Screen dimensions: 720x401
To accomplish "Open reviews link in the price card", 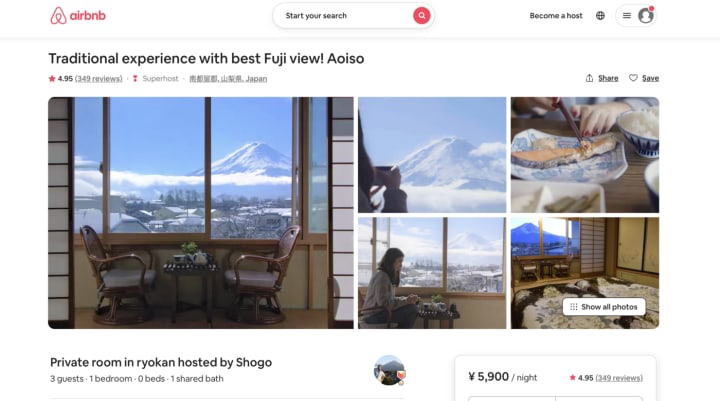I will [619, 378].
